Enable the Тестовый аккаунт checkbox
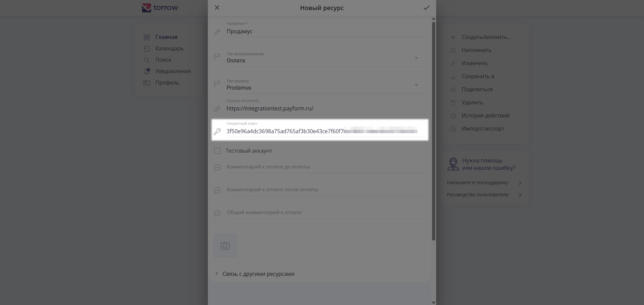This screenshot has width=644, height=305. tap(217, 151)
